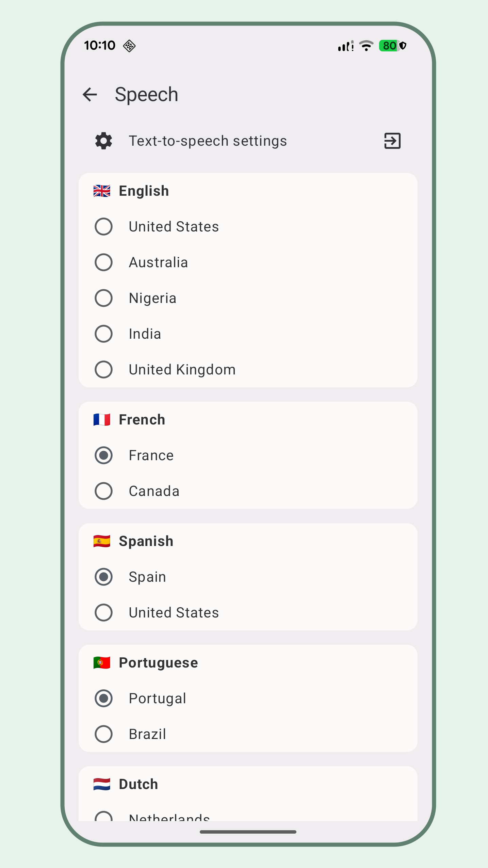This screenshot has height=868, width=488.
Task: Tap the Wi-Fi status icon
Action: coord(366,46)
